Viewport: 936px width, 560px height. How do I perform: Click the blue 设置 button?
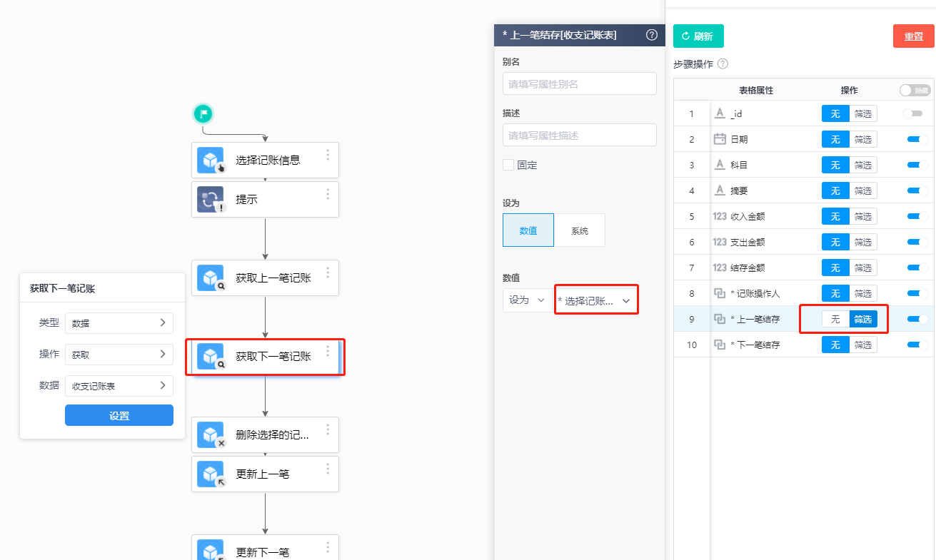pos(119,415)
